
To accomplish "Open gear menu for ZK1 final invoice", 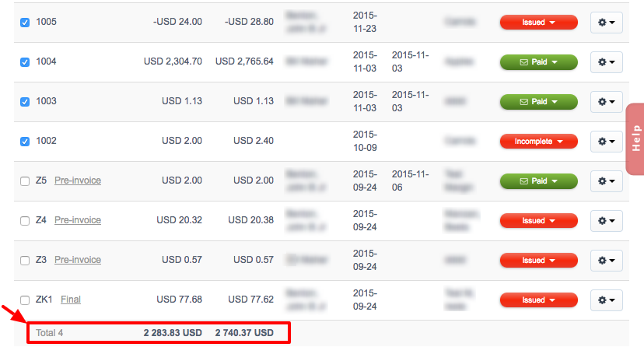I will pyautogui.click(x=606, y=300).
